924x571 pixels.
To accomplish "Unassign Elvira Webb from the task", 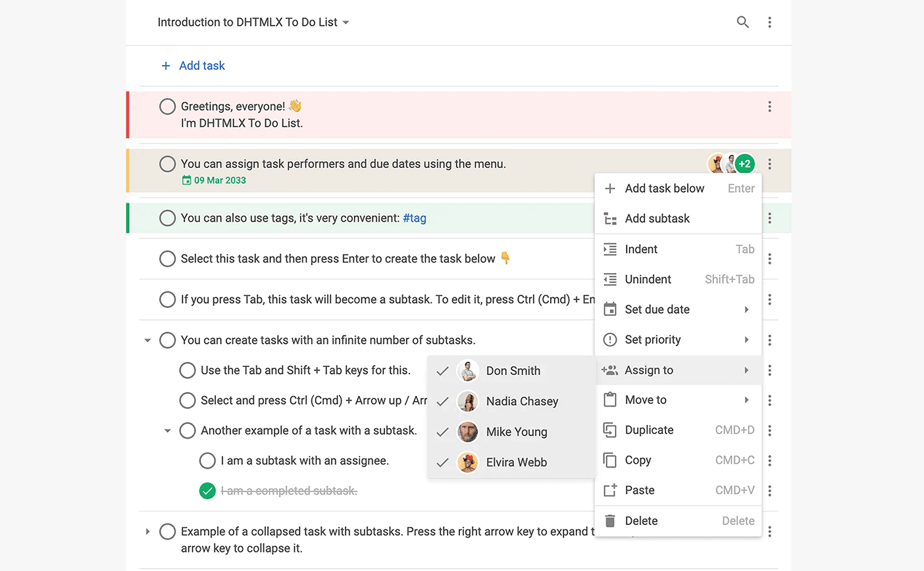I will pos(511,462).
